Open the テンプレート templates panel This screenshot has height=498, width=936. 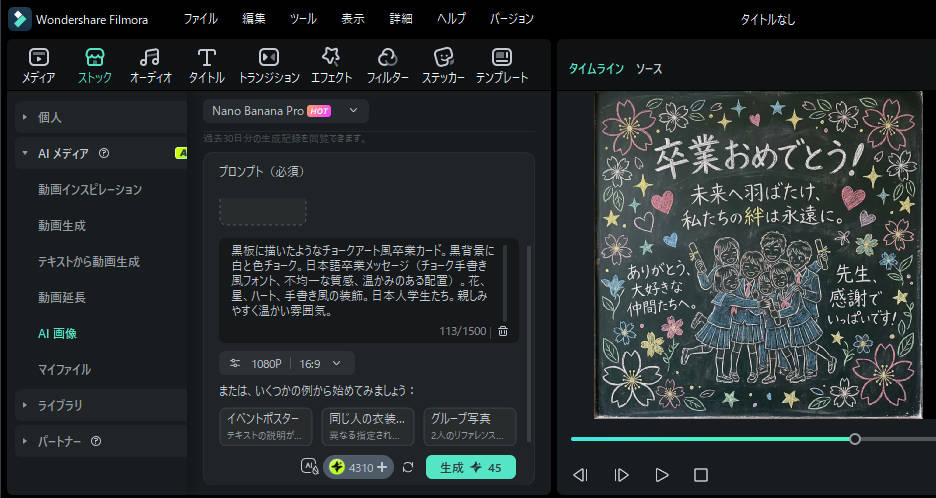point(502,66)
